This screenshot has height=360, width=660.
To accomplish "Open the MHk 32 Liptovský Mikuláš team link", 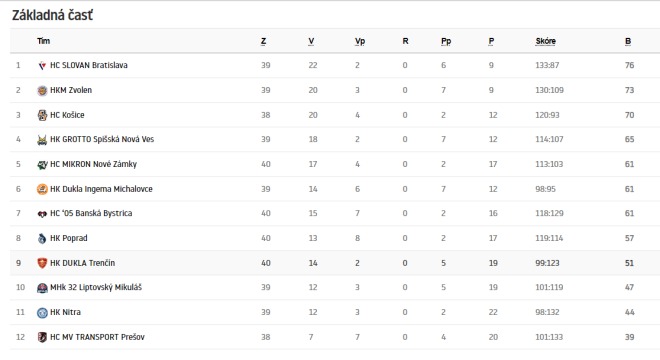I will (96, 288).
